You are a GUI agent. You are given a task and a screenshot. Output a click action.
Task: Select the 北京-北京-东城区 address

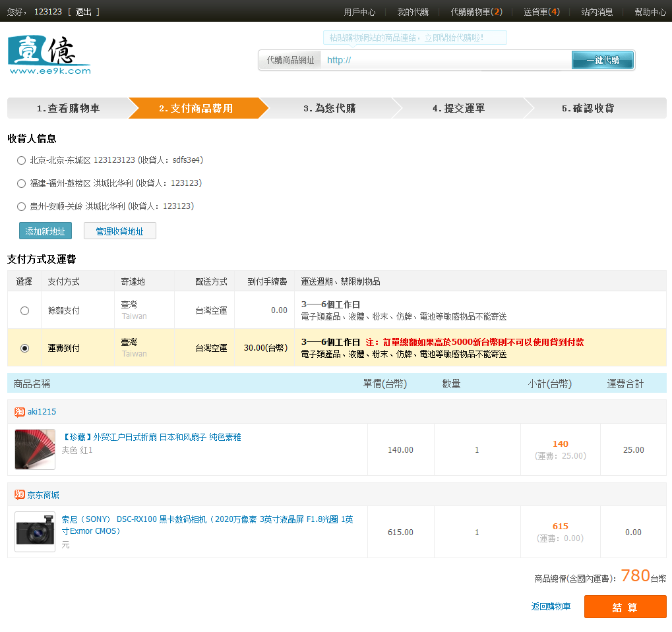(21, 160)
